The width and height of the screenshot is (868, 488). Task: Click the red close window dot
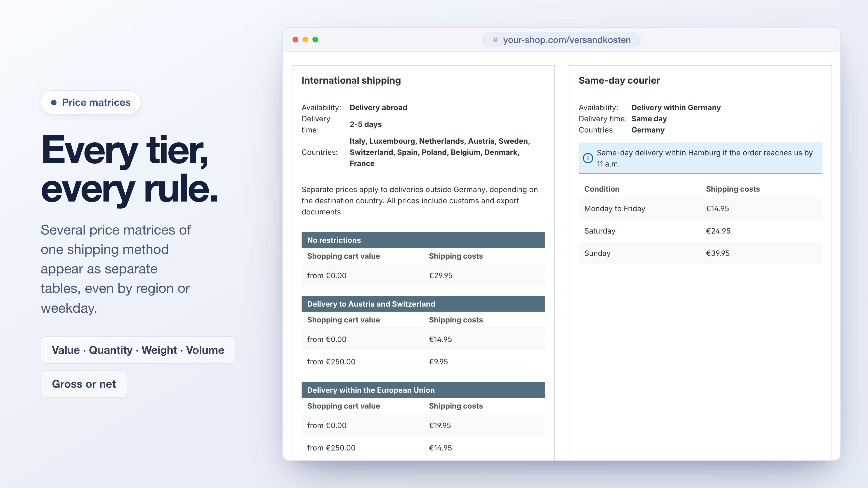295,39
